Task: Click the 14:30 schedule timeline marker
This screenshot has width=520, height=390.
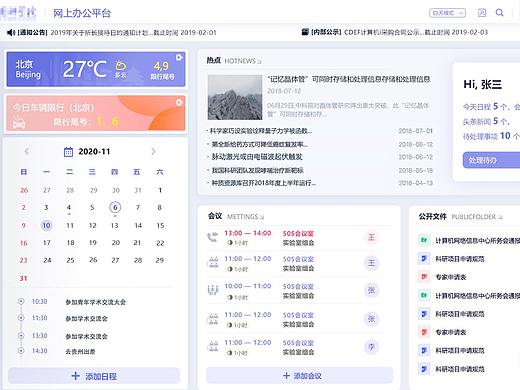Action: 21,351
